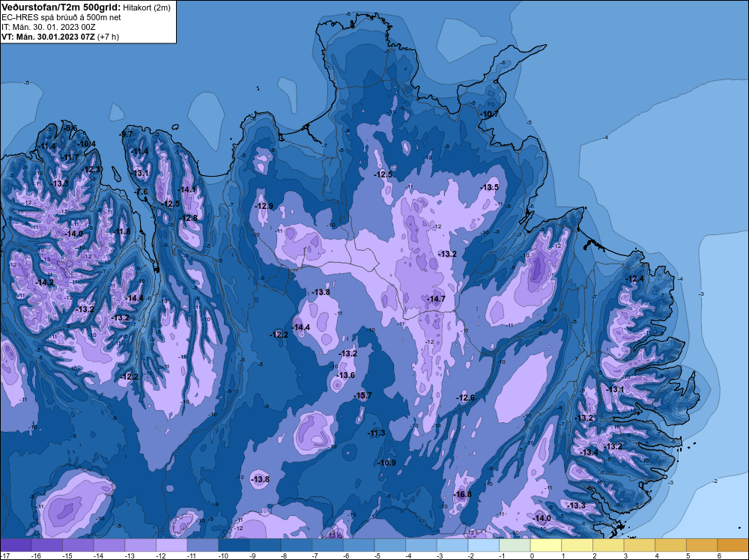The height and width of the screenshot is (560, 749).
Task: Click the legend swatch between -1 and 0
Action: (x=515, y=545)
